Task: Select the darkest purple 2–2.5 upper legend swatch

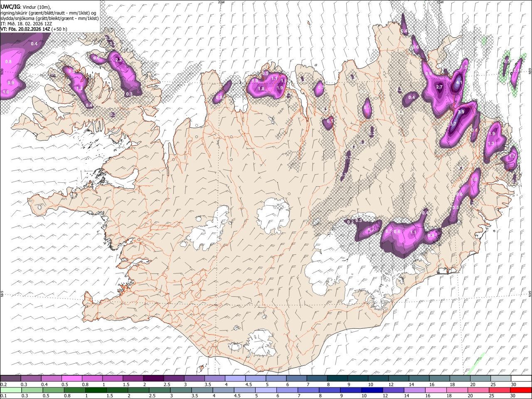Action: pyautogui.click(x=153, y=379)
